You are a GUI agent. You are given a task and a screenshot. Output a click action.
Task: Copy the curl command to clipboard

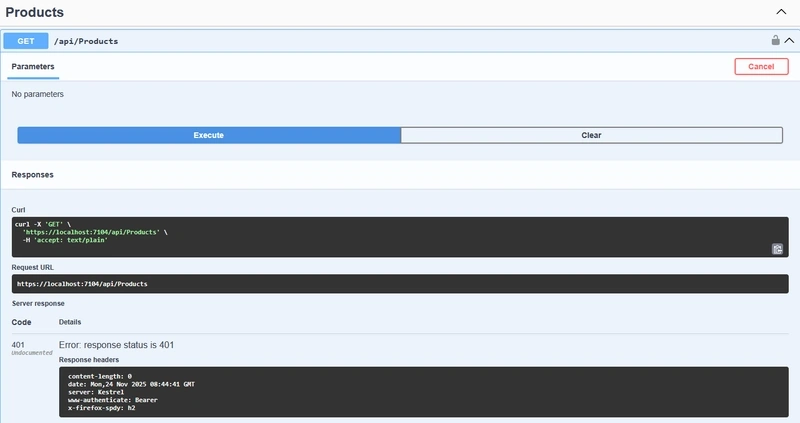(x=777, y=249)
